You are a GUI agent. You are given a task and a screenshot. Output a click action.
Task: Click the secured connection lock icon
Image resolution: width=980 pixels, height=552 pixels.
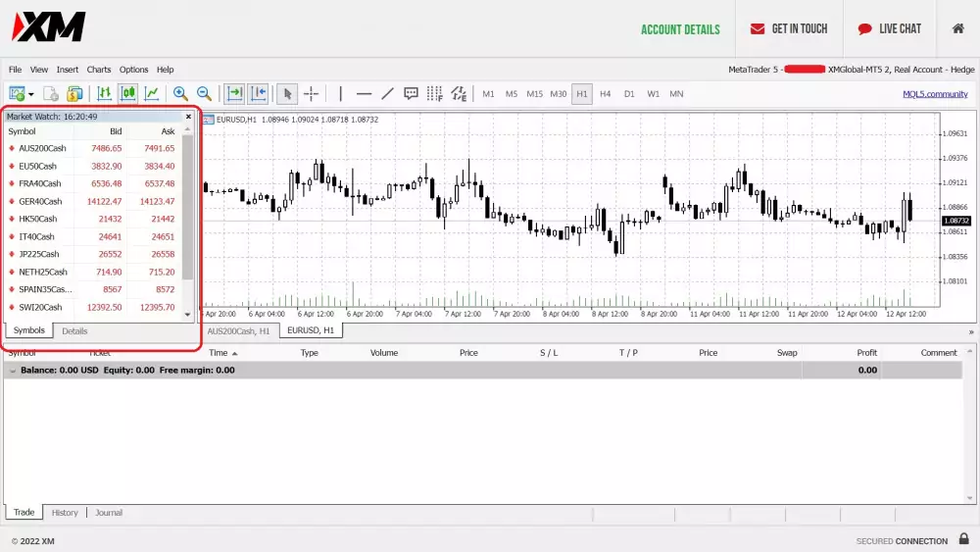click(x=963, y=538)
